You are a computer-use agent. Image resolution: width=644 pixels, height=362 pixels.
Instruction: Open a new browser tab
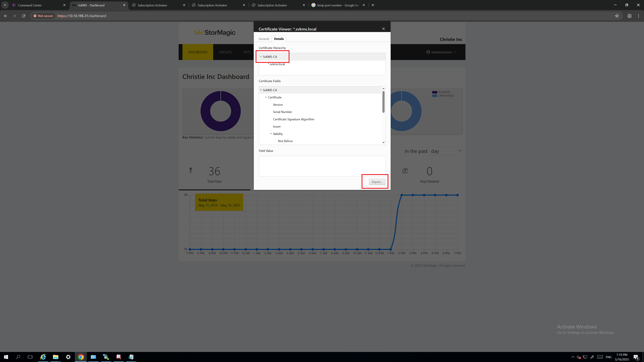373,5
